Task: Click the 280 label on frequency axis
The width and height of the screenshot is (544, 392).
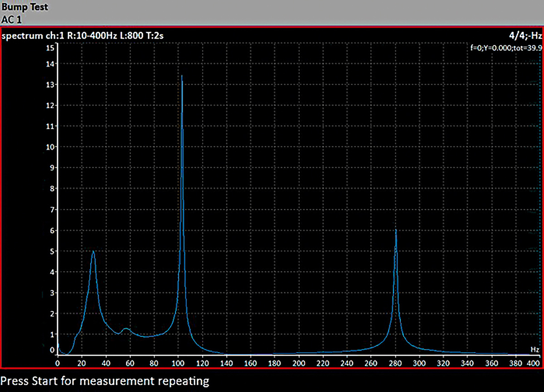Action: click(x=396, y=363)
